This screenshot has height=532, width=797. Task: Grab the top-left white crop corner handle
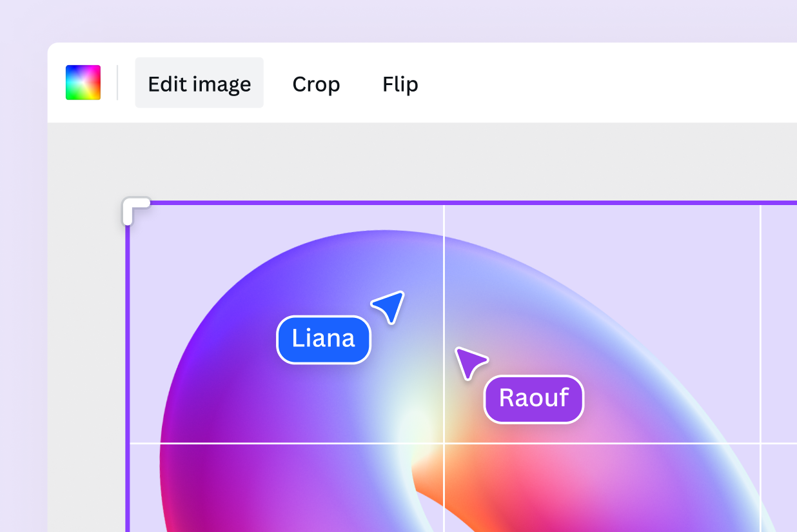(133, 208)
